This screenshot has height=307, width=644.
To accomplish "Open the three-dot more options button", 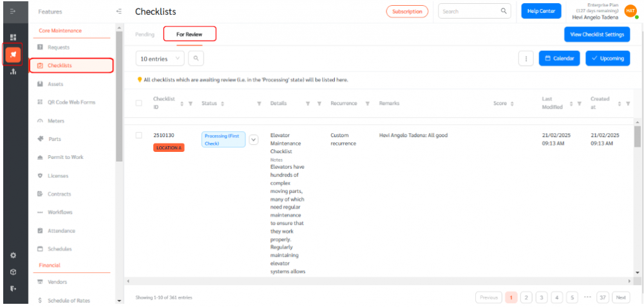I will pyautogui.click(x=526, y=59).
